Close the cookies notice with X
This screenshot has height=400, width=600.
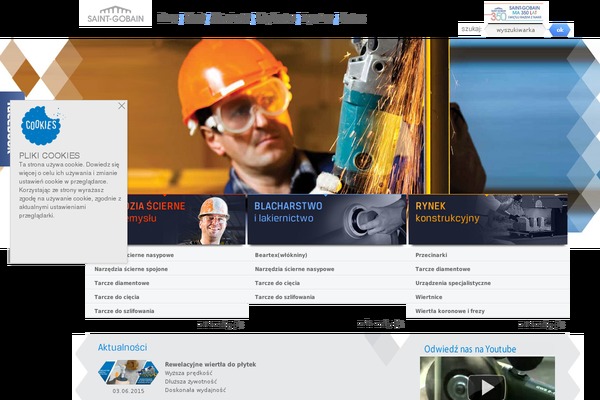click(122, 105)
